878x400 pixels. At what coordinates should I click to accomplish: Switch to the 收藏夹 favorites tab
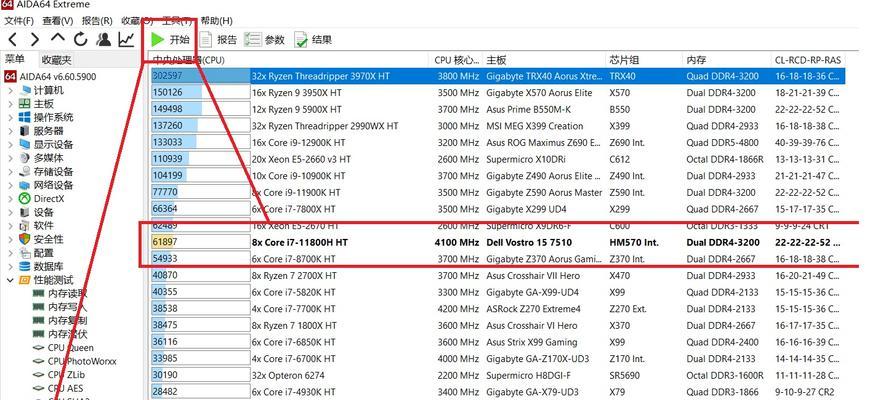tap(57, 60)
